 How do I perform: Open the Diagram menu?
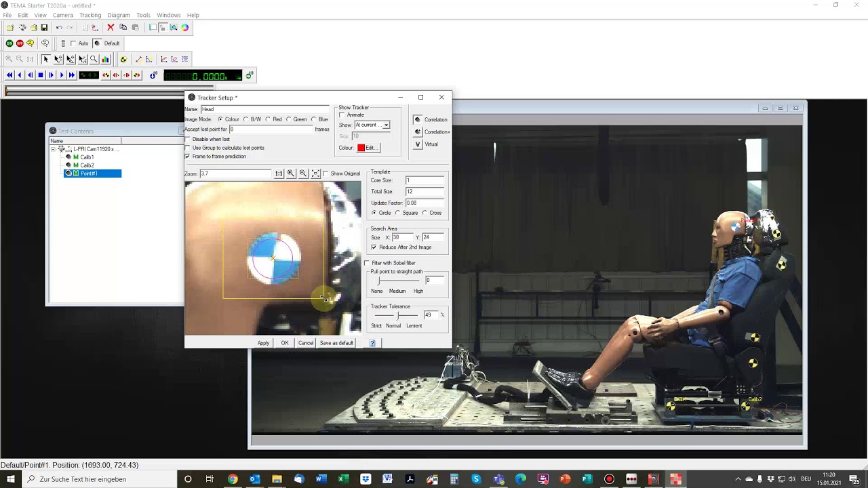(119, 15)
